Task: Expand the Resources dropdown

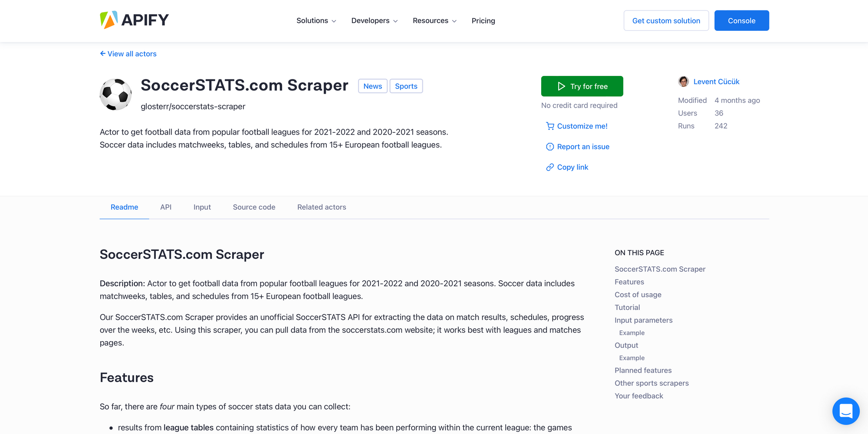Action: (434, 20)
